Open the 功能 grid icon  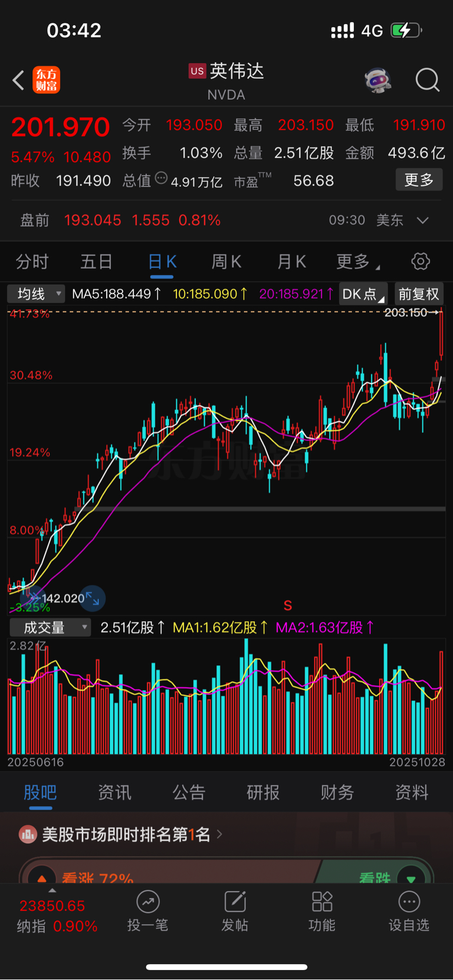[322, 901]
